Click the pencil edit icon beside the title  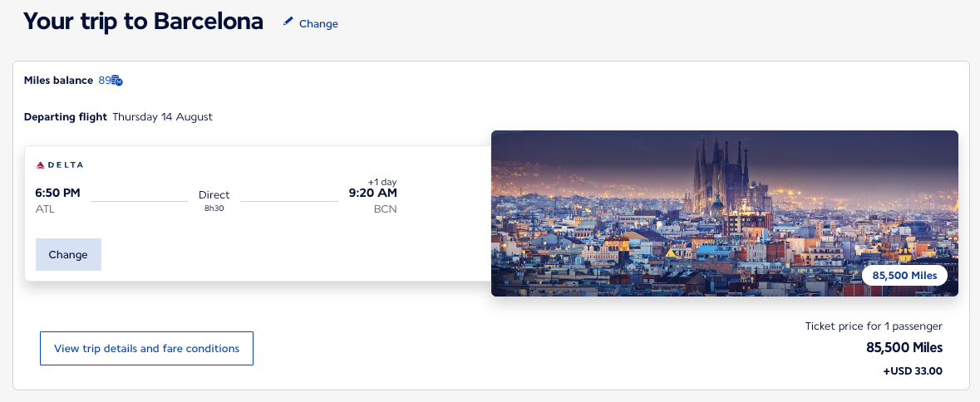(x=288, y=22)
